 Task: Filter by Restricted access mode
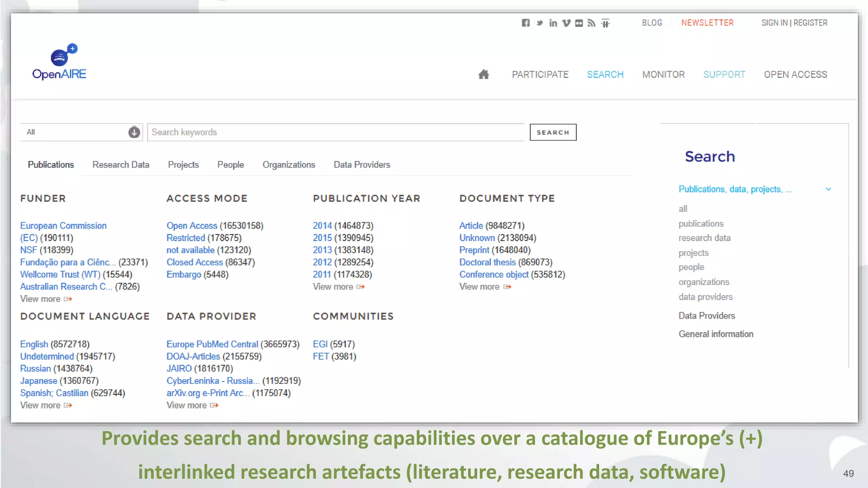(186, 238)
